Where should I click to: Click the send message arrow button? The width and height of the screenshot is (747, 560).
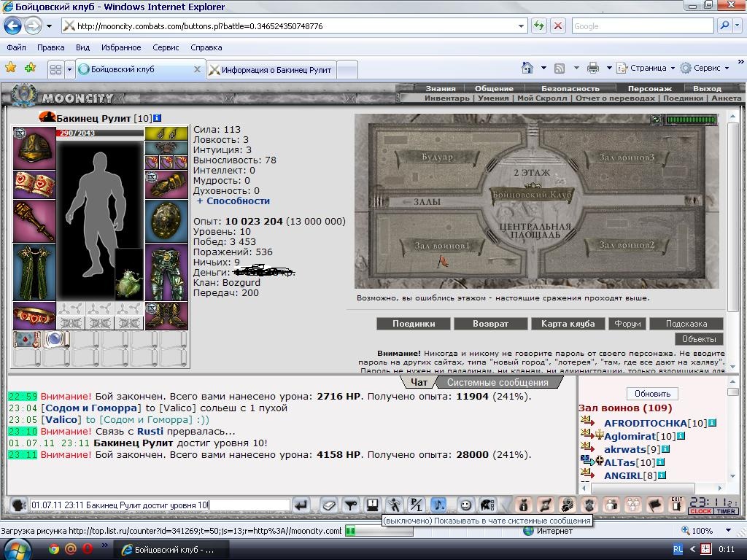(301, 505)
